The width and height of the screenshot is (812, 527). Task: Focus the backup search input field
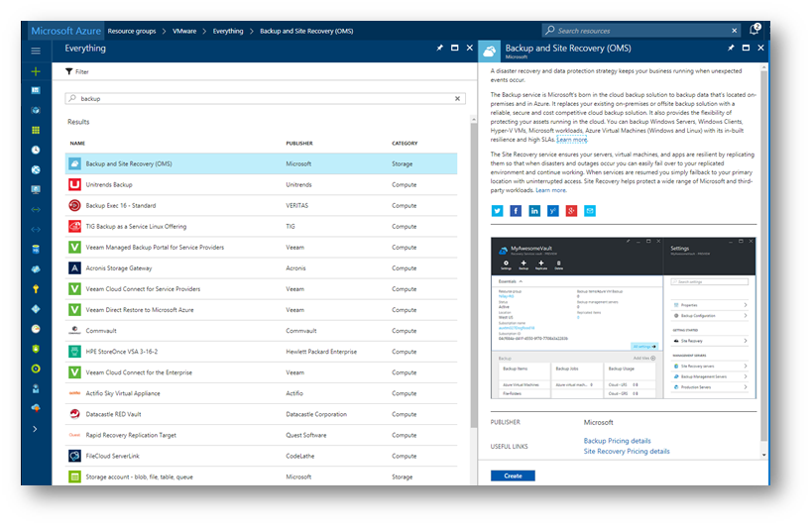[265, 98]
